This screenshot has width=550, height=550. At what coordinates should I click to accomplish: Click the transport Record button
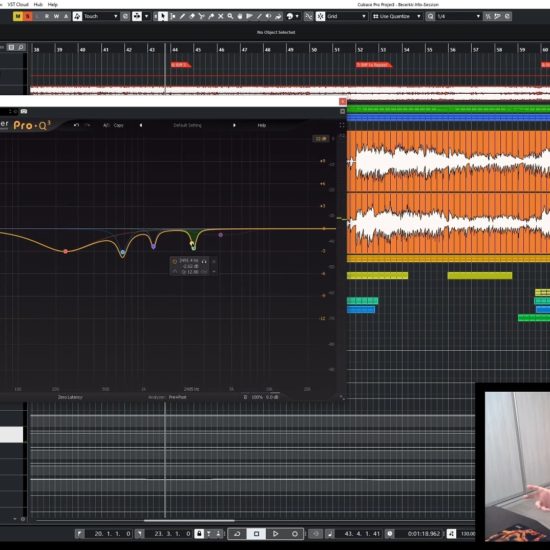[x=295, y=534]
